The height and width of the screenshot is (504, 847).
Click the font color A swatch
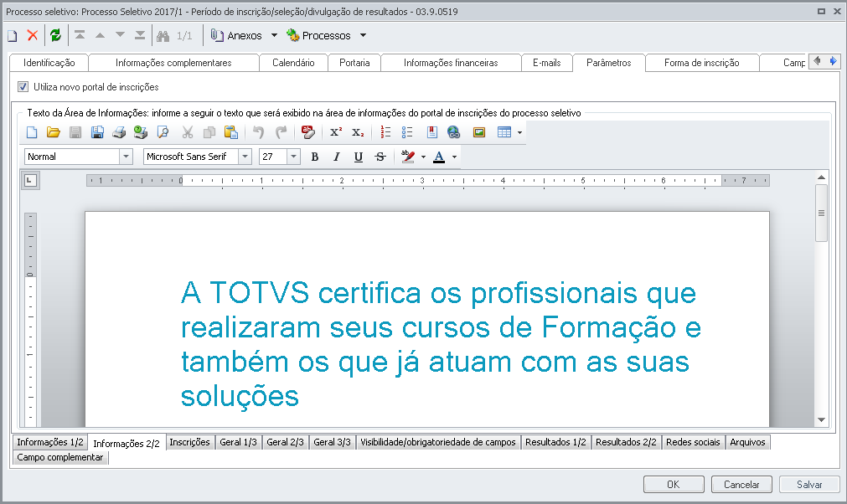tap(439, 157)
